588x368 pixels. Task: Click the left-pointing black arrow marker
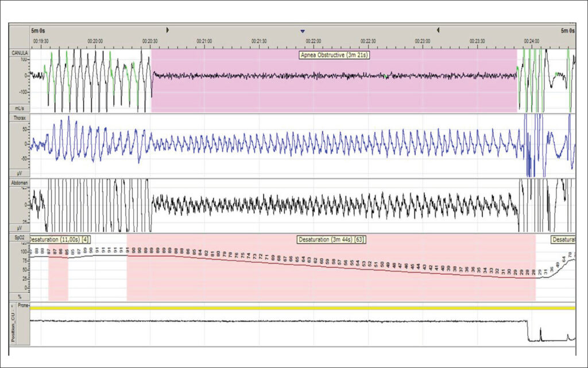pyautogui.click(x=438, y=30)
